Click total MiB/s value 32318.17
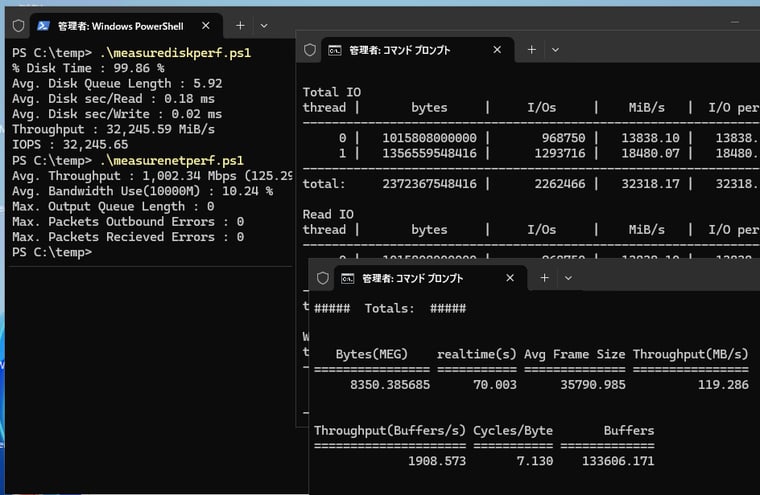 [x=650, y=184]
